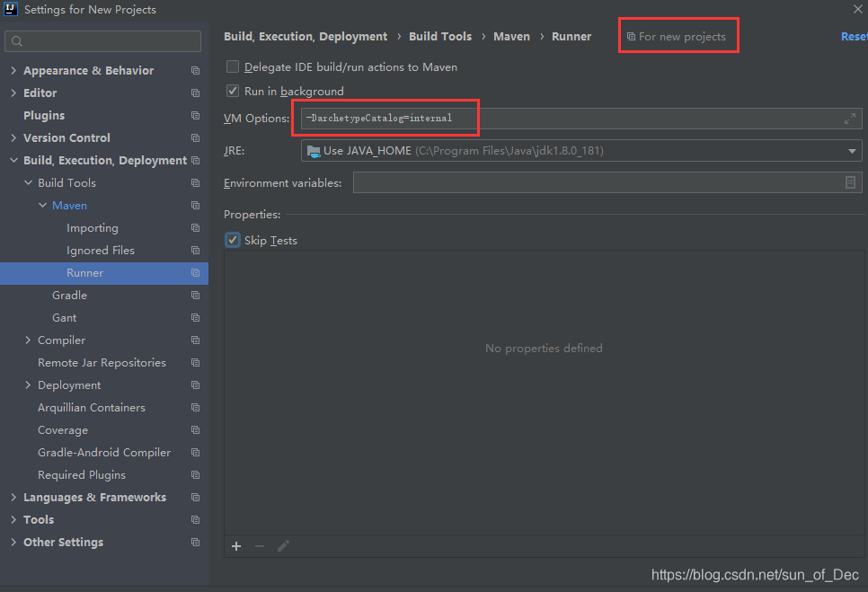This screenshot has width=868, height=592.
Task: Open the JRE dropdown list
Action: (852, 151)
